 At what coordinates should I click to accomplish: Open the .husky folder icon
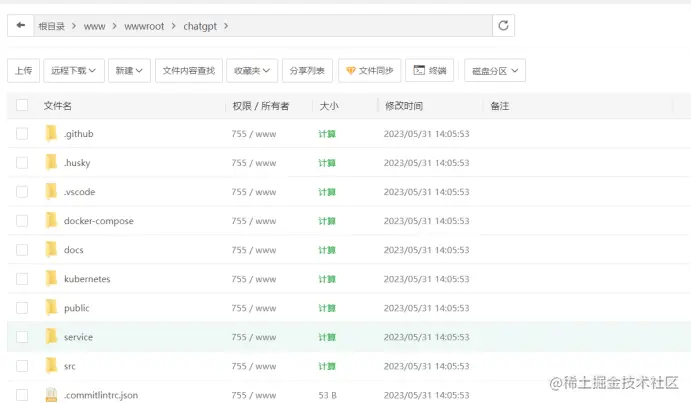click(51, 162)
